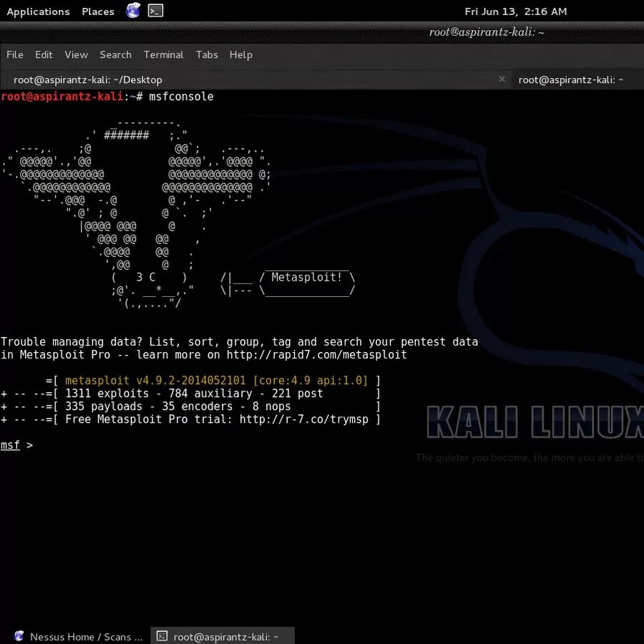Click the window title root@aspirantz-kali: ~
Viewport: 644px width, 644px height.
coord(487,32)
